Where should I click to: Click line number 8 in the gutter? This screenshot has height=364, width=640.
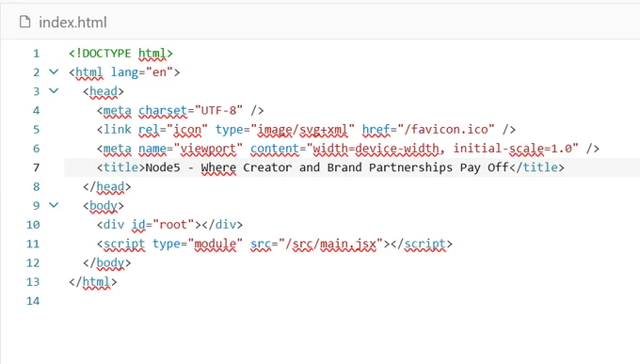(x=37, y=187)
